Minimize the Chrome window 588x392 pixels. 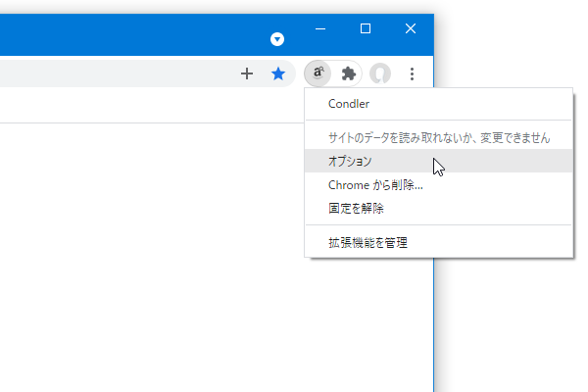(320, 28)
